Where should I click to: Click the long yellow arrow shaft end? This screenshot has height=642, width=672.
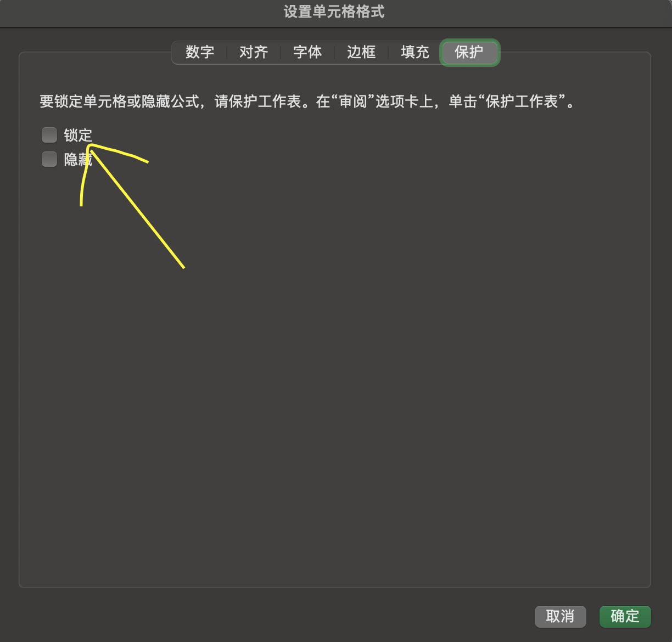point(183,267)
